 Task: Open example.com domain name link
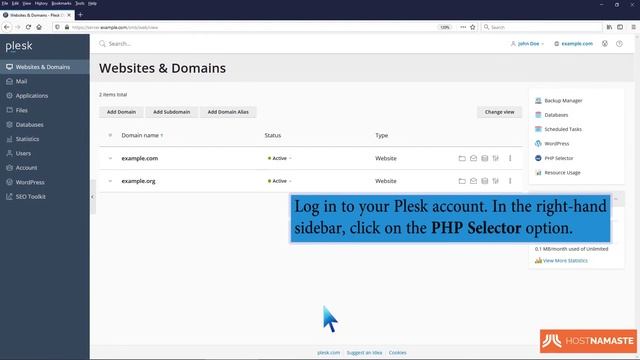tap(140, 158)
